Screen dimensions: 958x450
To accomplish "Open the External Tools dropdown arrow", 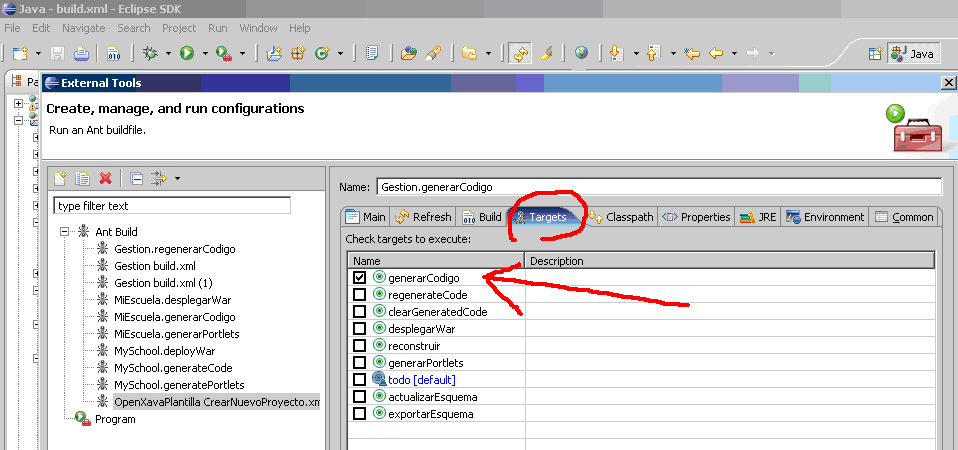I will coord(242,54).
